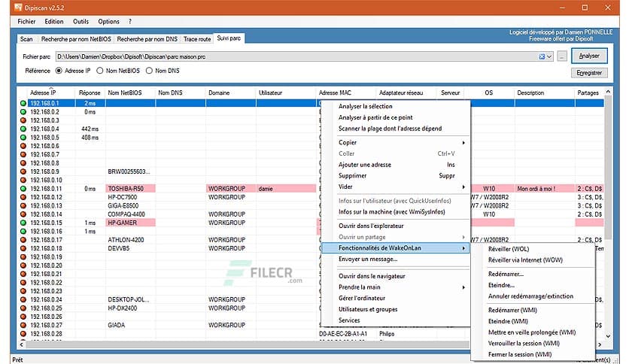Expand the Vider submenu
629x364 pixels.
click(x=463, y=187)
